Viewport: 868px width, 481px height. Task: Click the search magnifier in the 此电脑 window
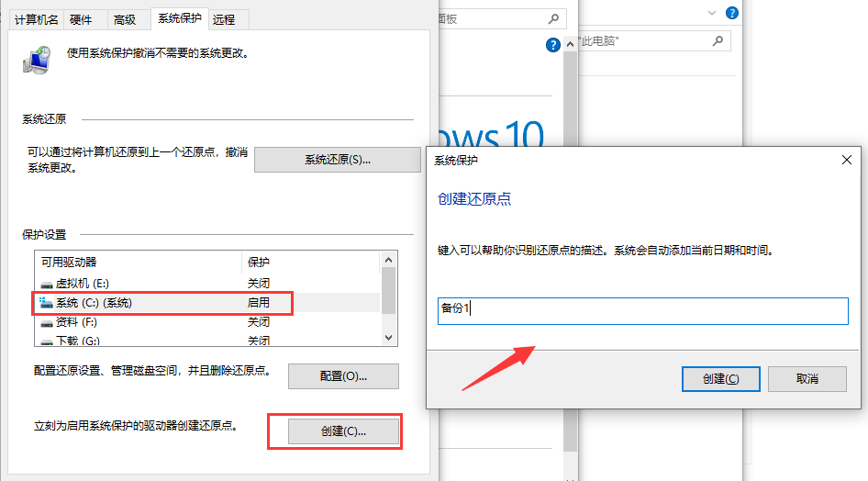pyautogui.click(x=718, y=41)
